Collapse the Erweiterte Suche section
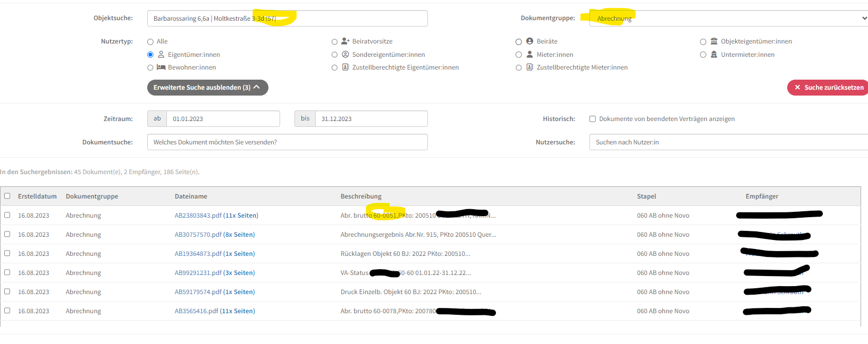868x344 pixels. pyautogui.click(x=207, y=88)
